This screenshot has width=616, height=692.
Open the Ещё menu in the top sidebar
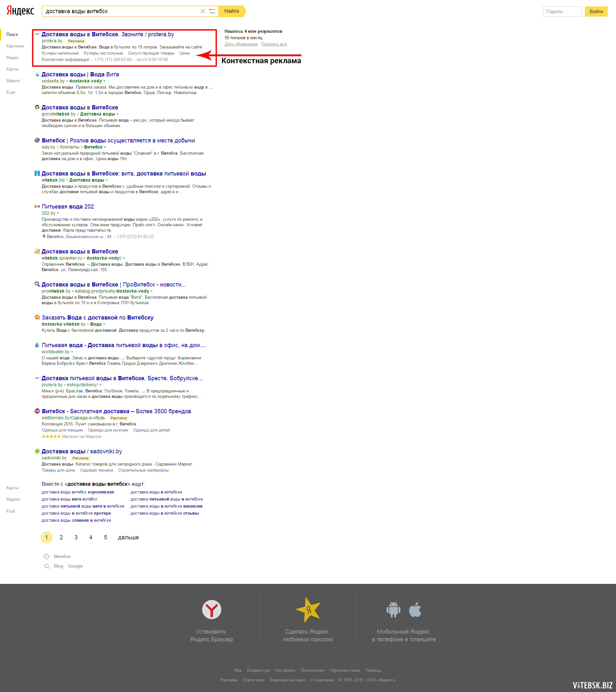(11, 92)
